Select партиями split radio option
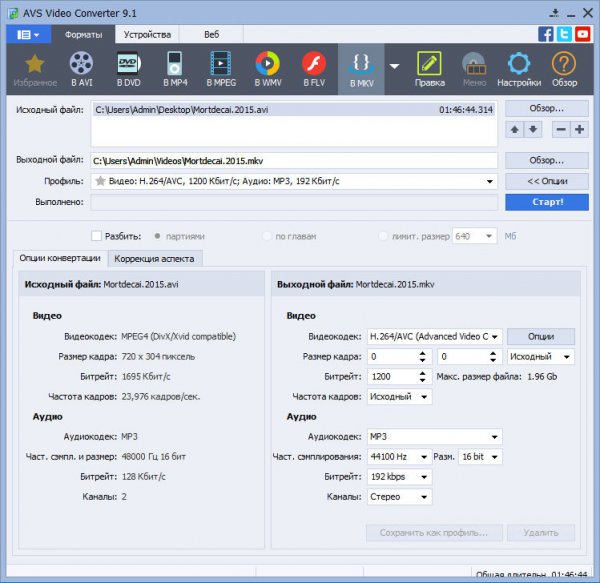 coord(157,236)
